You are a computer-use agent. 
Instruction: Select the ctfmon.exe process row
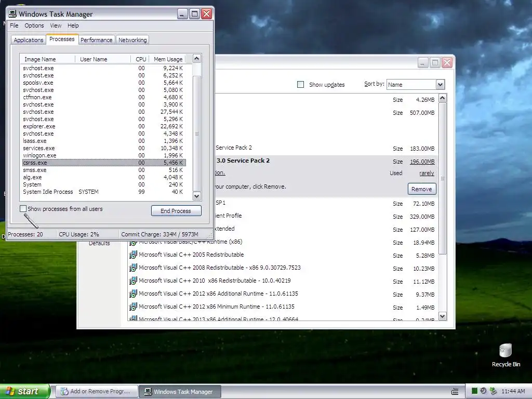coord(104,97)
